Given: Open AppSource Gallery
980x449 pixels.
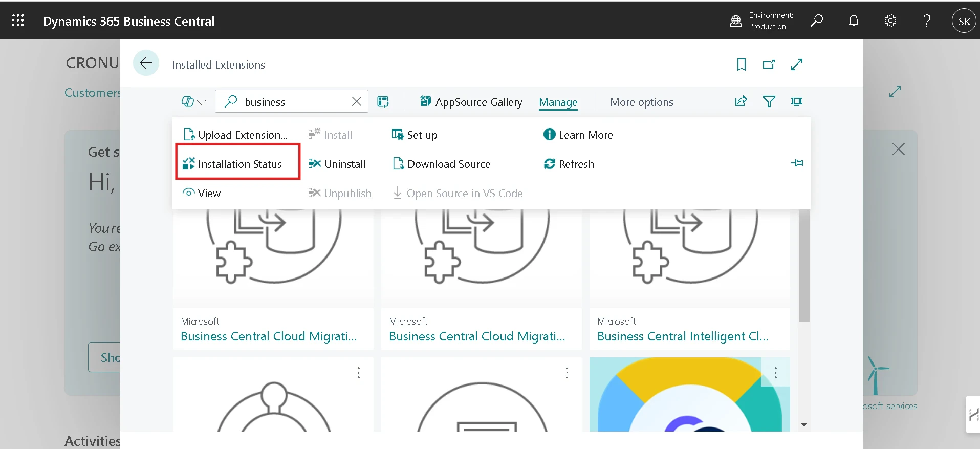Looking at the screenshot, I should tap(471, 102).
